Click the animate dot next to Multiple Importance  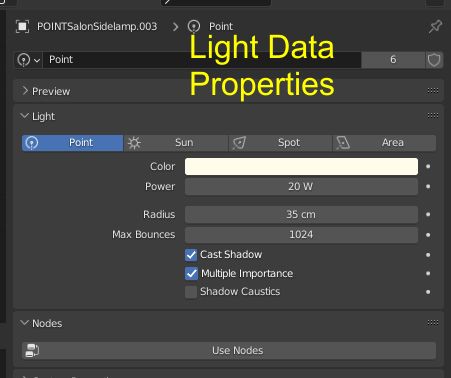click(428, 274)
